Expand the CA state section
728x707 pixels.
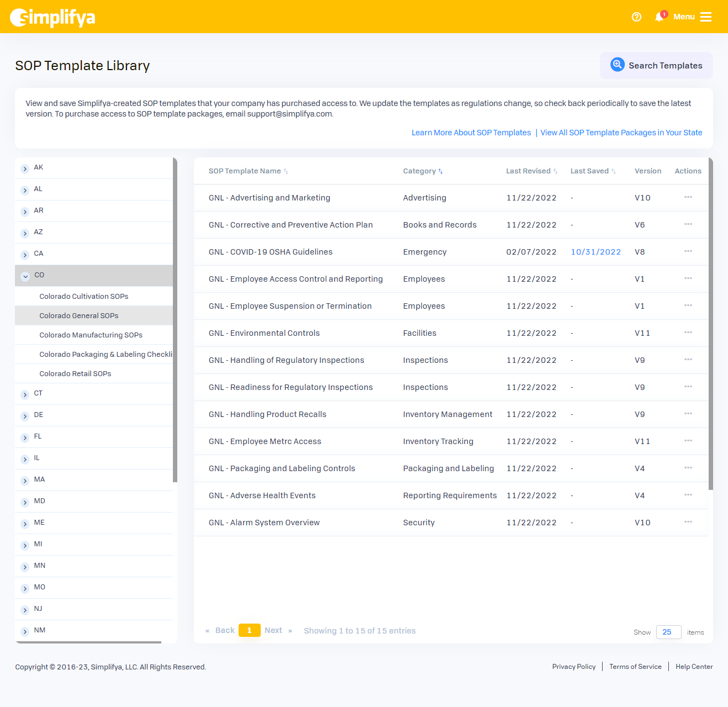[x=25, y=255]
